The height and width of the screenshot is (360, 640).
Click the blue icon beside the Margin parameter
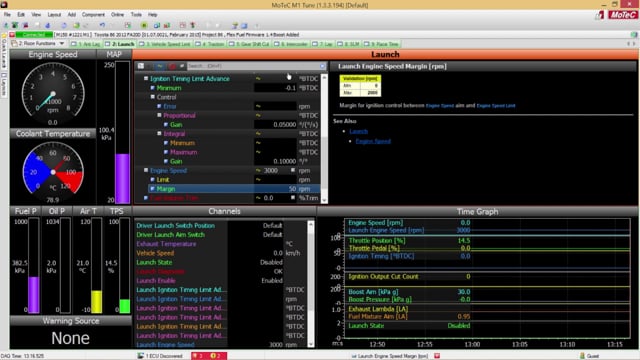click(152, 189)
